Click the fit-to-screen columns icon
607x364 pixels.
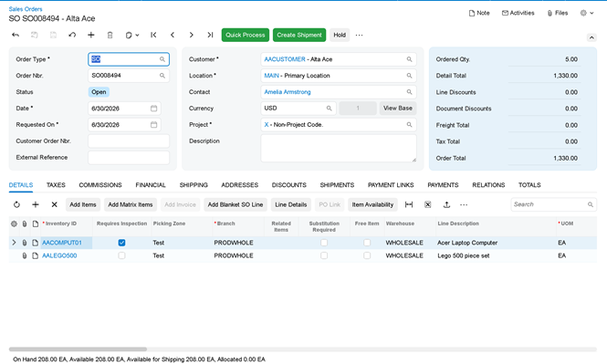click(x=409, y=204)
